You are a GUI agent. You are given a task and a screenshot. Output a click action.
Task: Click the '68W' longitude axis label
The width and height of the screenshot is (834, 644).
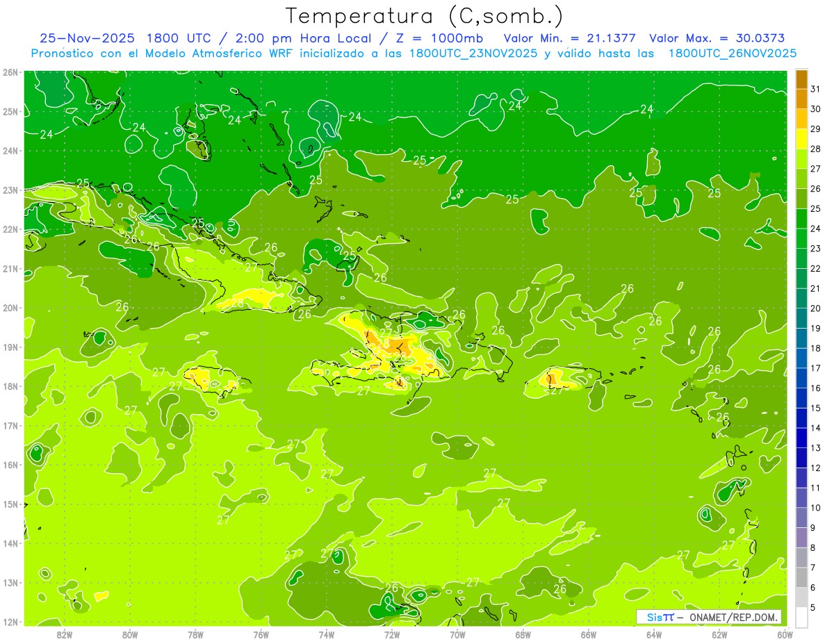(523, 634)
